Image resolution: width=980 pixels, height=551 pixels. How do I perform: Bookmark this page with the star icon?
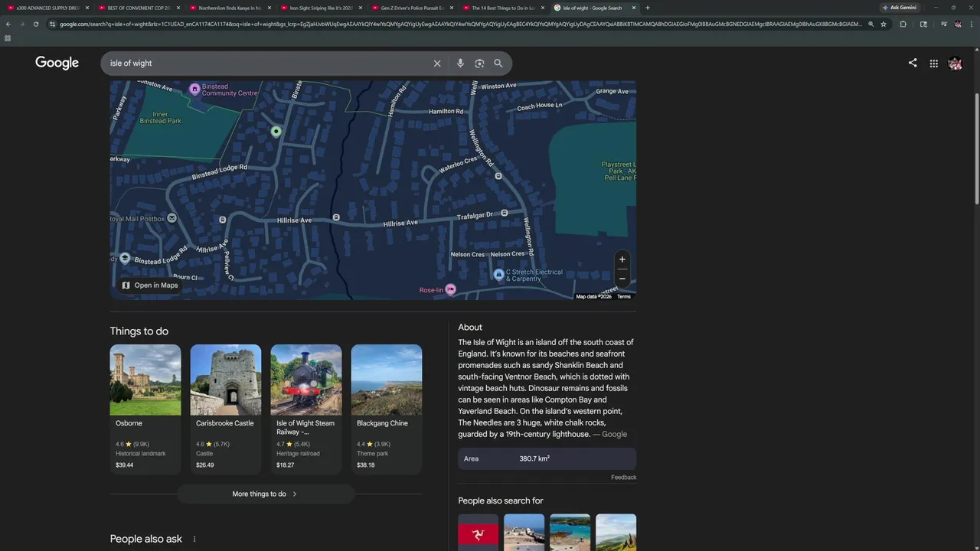pyautogui.click(x=884, y=24)
